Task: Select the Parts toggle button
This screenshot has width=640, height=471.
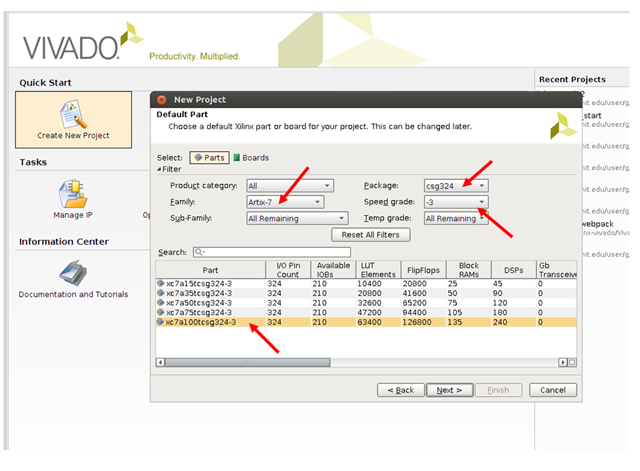Action: (209, 158)
